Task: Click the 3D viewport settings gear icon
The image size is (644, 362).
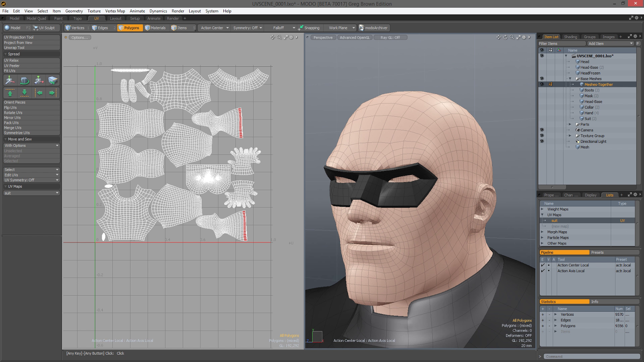Action: (524, 37)
